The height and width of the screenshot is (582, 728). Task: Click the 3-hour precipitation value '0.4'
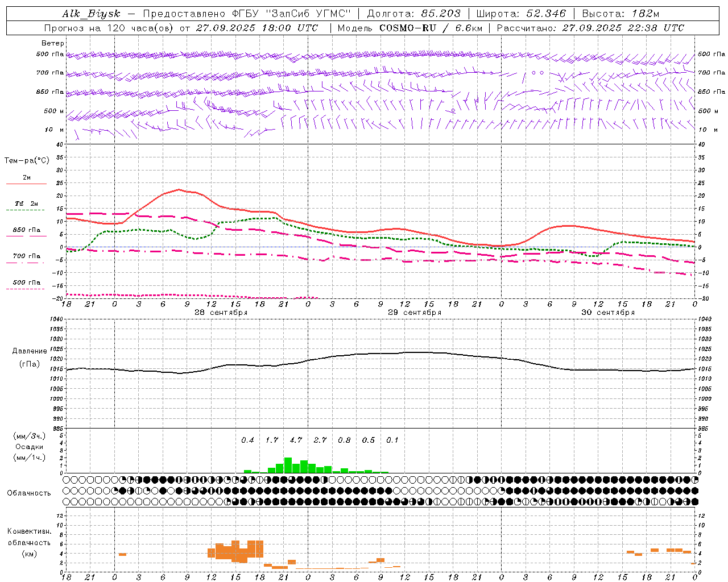pyautogui.click(x=247, y=440)
